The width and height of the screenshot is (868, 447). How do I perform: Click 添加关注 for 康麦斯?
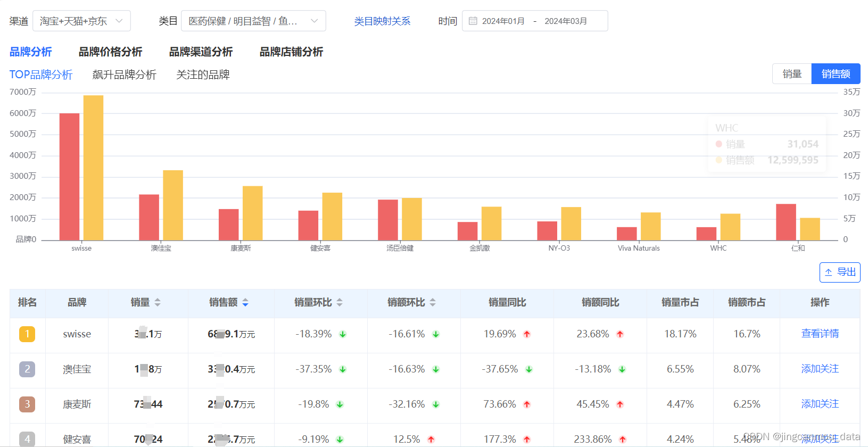point(820,404)
